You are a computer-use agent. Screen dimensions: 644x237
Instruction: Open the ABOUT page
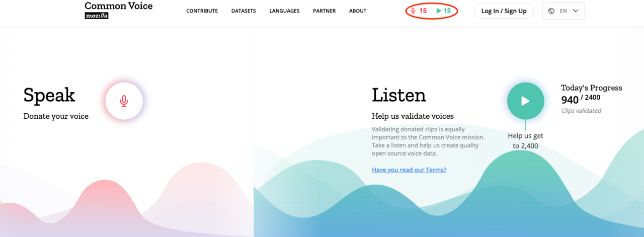[x=358, y=11]
